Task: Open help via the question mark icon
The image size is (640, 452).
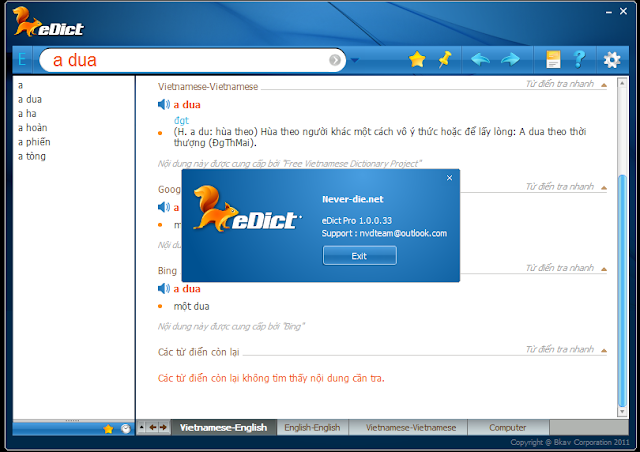Action: [579, 60]
